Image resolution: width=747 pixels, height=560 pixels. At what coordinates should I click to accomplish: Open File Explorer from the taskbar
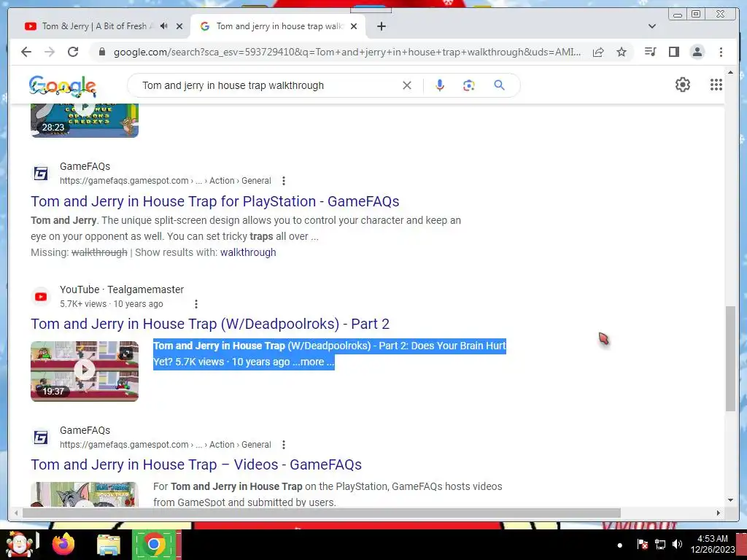(109, 544)
